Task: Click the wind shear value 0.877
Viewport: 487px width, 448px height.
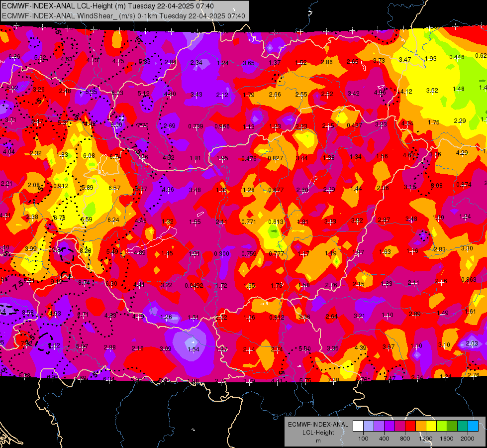Action: point(276,190)
